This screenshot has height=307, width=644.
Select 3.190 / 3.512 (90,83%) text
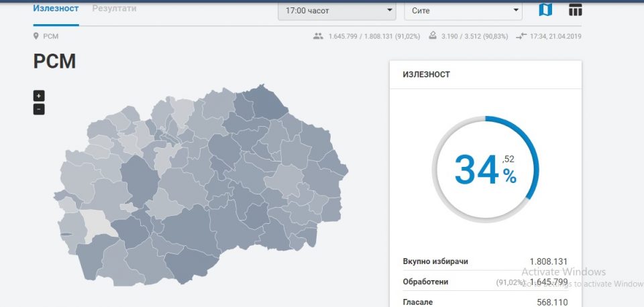(x=474, y=36)
